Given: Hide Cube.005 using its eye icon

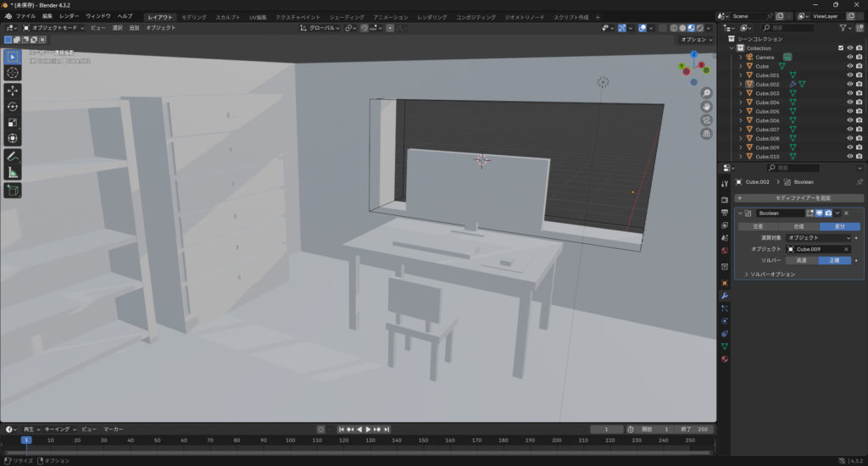Looking at the screenshot, I should pyautogui.click(x=849, y=112).
